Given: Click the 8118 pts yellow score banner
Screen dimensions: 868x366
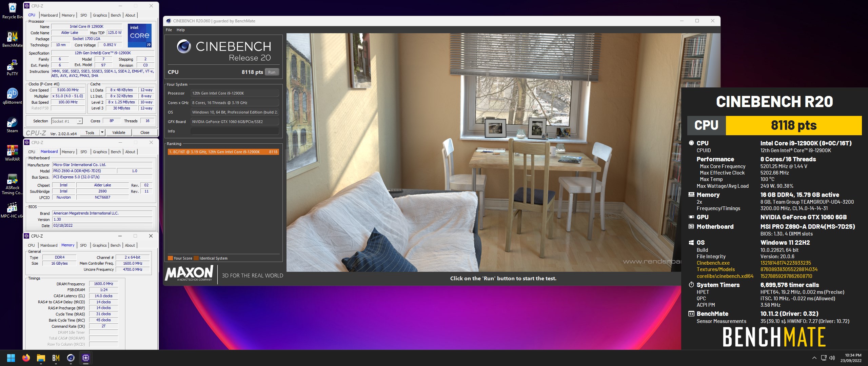Looking at the screenshot, I should (794, 125).
